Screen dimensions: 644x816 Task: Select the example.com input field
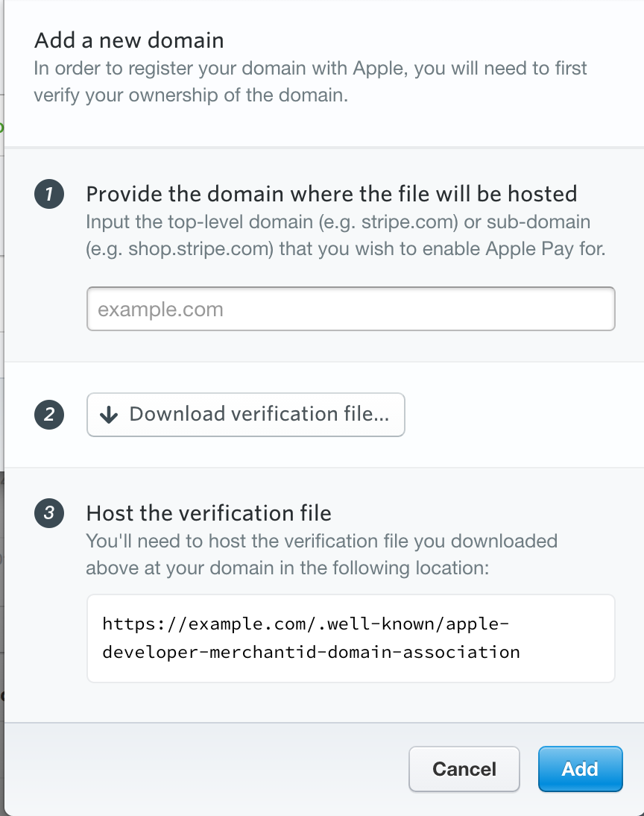350,308
